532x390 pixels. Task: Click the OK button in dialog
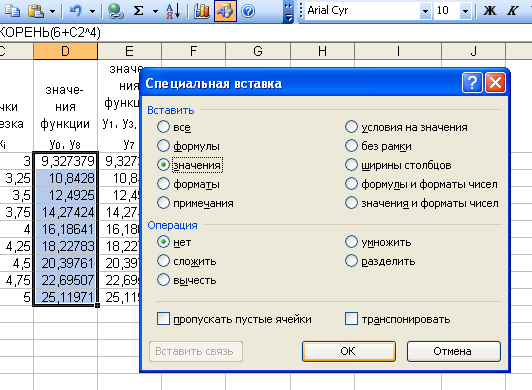click(x=349, y=351)
